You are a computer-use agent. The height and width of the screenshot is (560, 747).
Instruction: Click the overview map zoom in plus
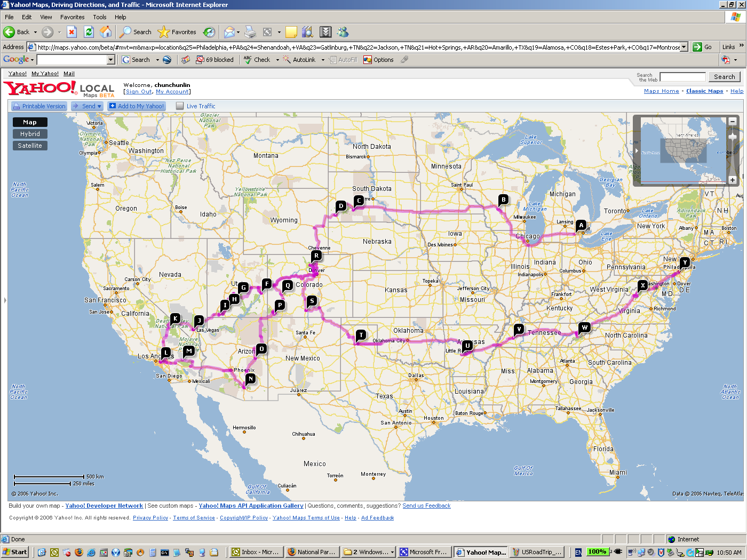click(733, 180)
